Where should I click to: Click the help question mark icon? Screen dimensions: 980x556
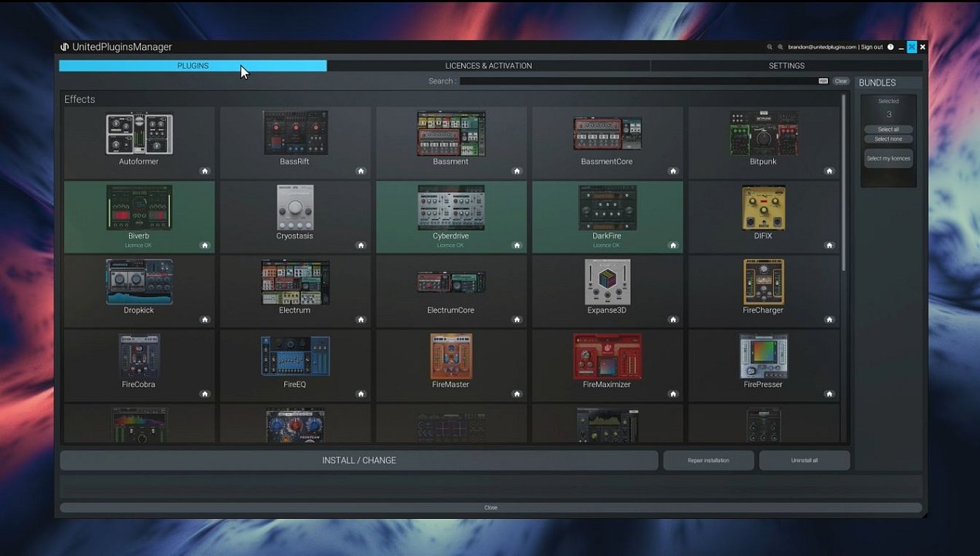pyautogui.click(x=890, y=47)
